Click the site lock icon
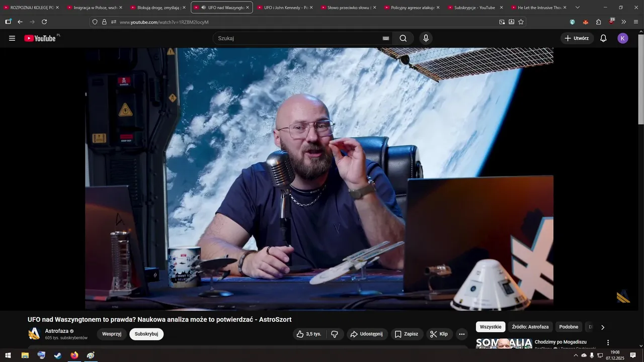The image size is (644, 362). pyautogui.click(x=104, y=22)
